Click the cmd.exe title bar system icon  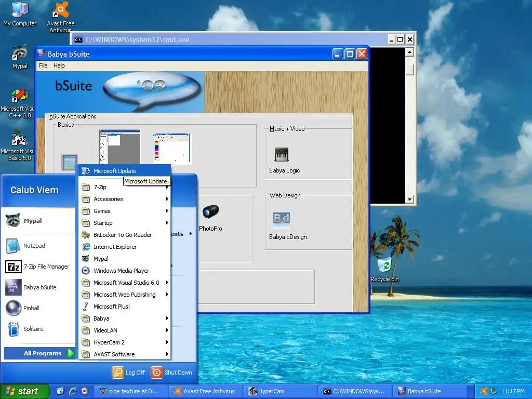tap(78, 39)
